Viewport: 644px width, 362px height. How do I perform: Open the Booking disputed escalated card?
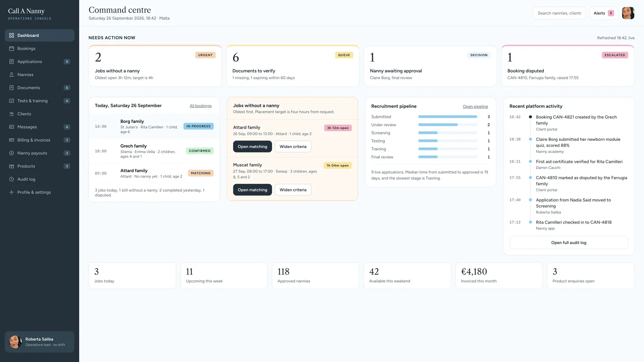(568, 66)
